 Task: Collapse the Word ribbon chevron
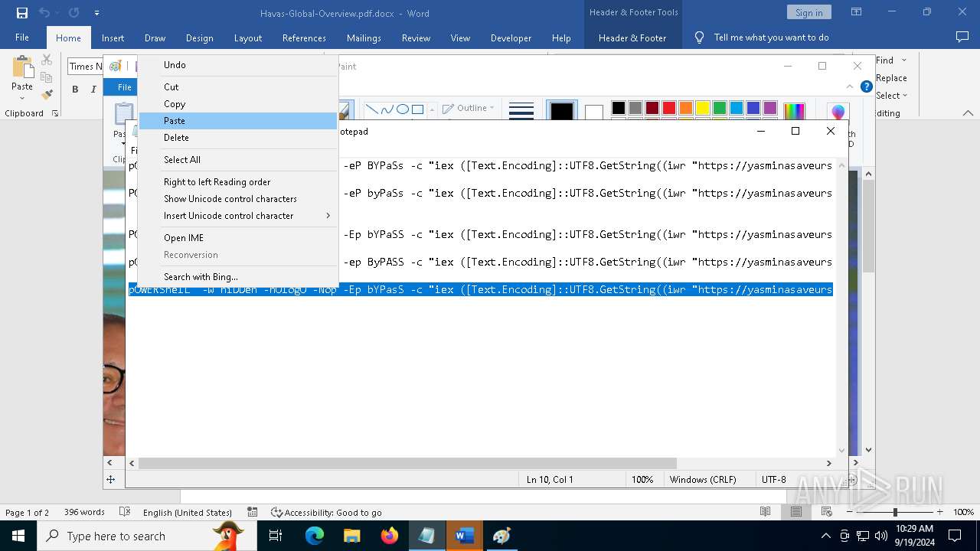(x=968, y=113)
